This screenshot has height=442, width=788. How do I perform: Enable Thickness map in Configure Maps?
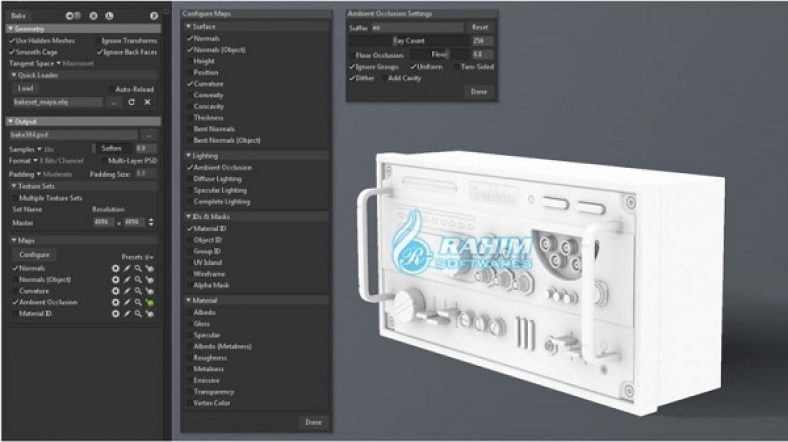(190, 118)
